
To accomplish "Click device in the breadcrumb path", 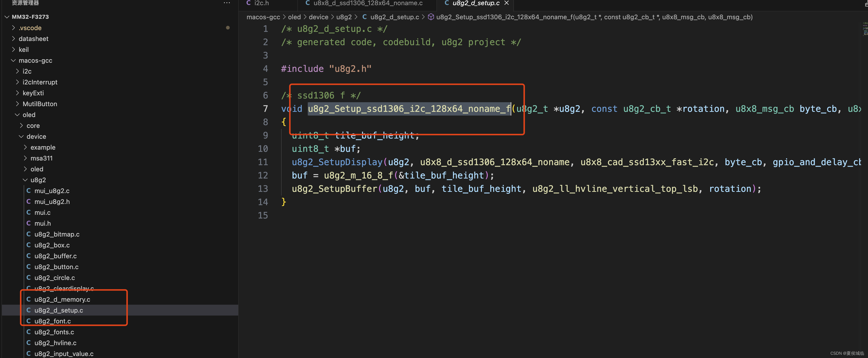I will pos(318,17).
